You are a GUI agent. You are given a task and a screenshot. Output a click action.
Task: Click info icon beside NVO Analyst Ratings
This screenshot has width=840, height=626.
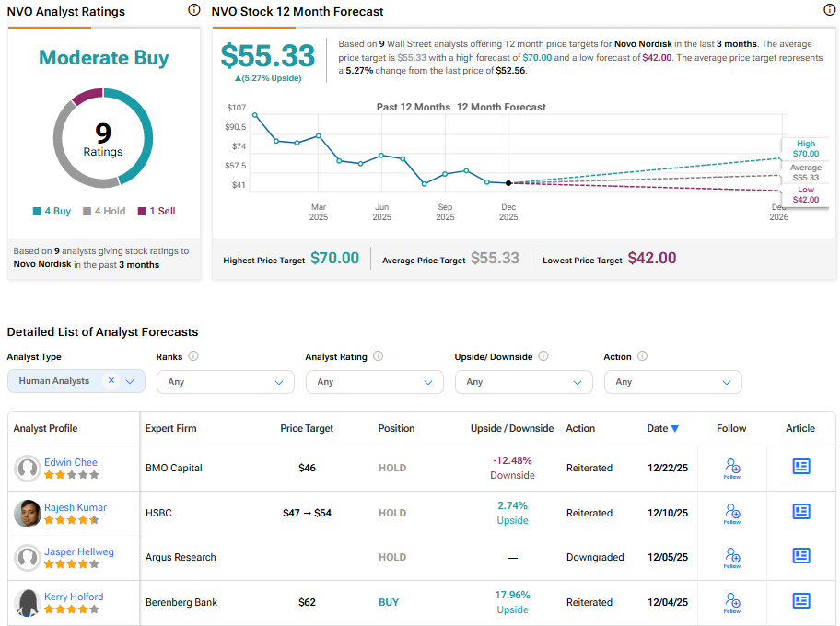tap(193, 10)
